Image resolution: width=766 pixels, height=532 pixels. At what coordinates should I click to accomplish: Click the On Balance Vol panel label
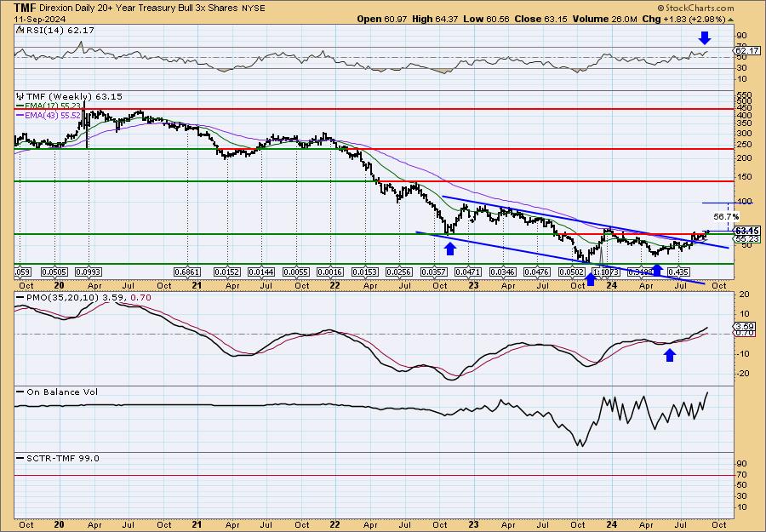pyautogui.click(x=57, y=392)
